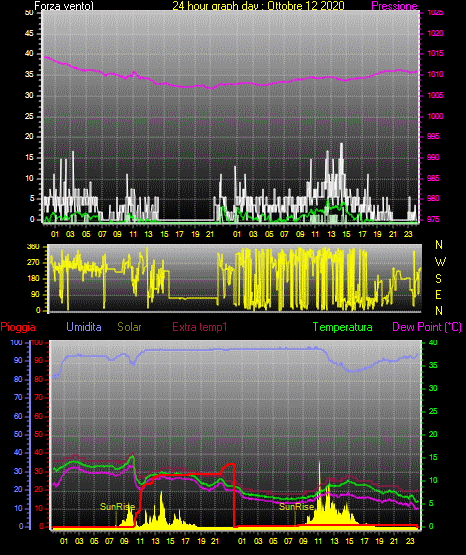Click the Forza vento title label
The width and height of the screenshot is (466, 555).
click(64, 6)
